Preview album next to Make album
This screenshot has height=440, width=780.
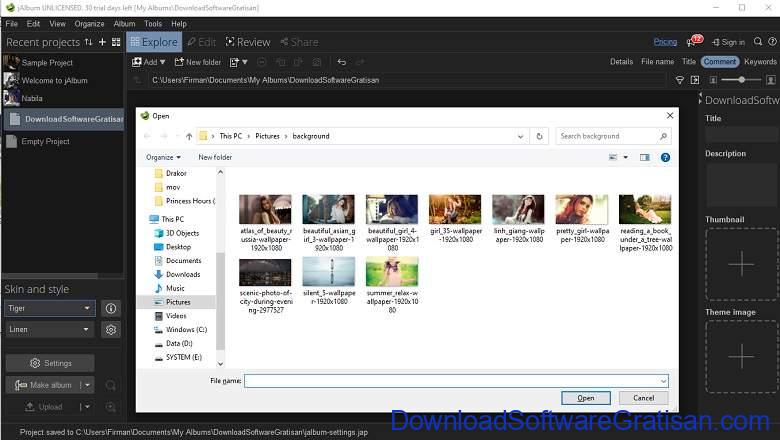tap(110, 385)
